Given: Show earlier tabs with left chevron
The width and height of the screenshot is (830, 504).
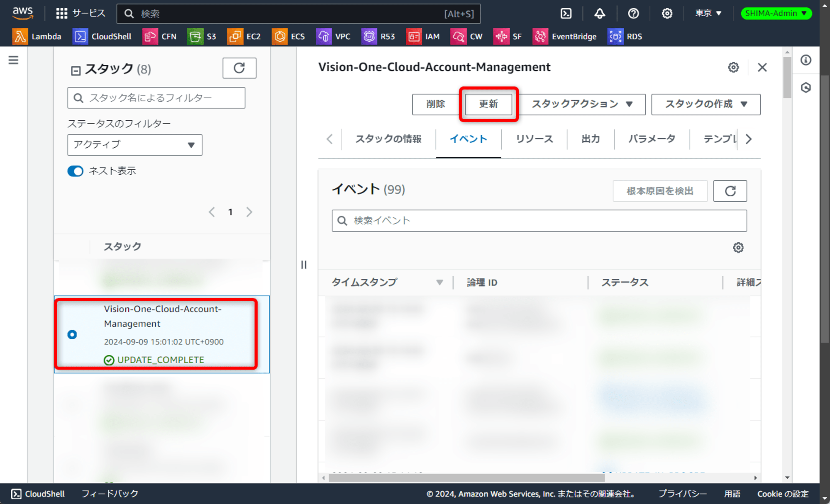Looking at the screenshot, I should (330, 139).
